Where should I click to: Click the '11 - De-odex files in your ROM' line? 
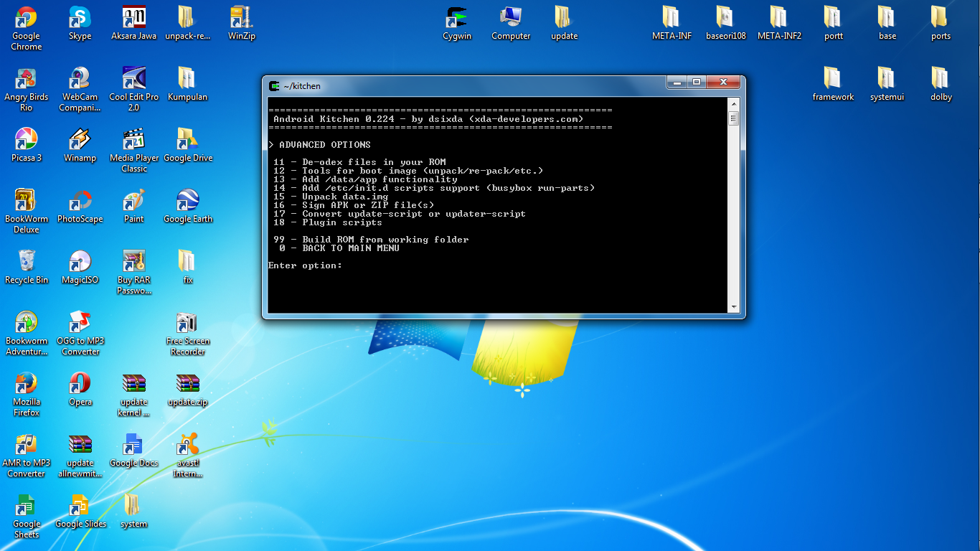tap(359, 162)
